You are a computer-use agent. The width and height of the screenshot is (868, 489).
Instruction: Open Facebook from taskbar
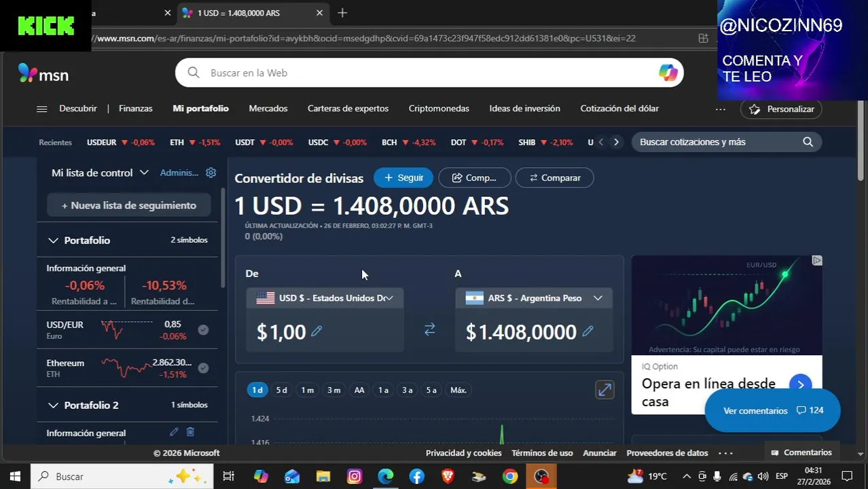click(416, 476)
